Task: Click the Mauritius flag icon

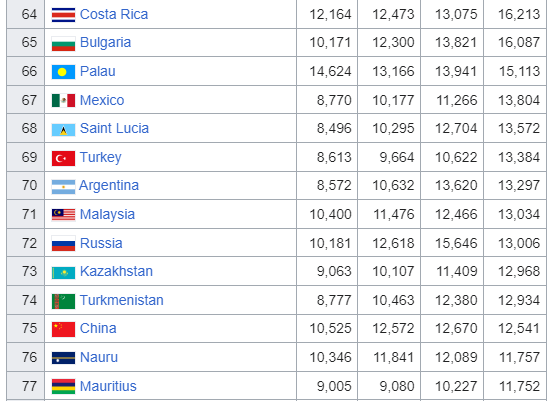Action: [x=63, y=387]
